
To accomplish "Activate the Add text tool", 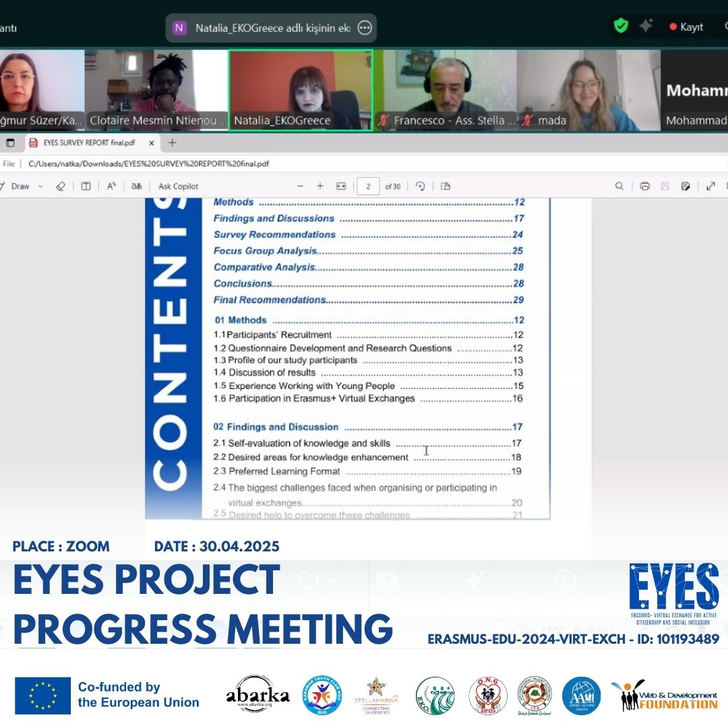I will [x=86, y=186].
